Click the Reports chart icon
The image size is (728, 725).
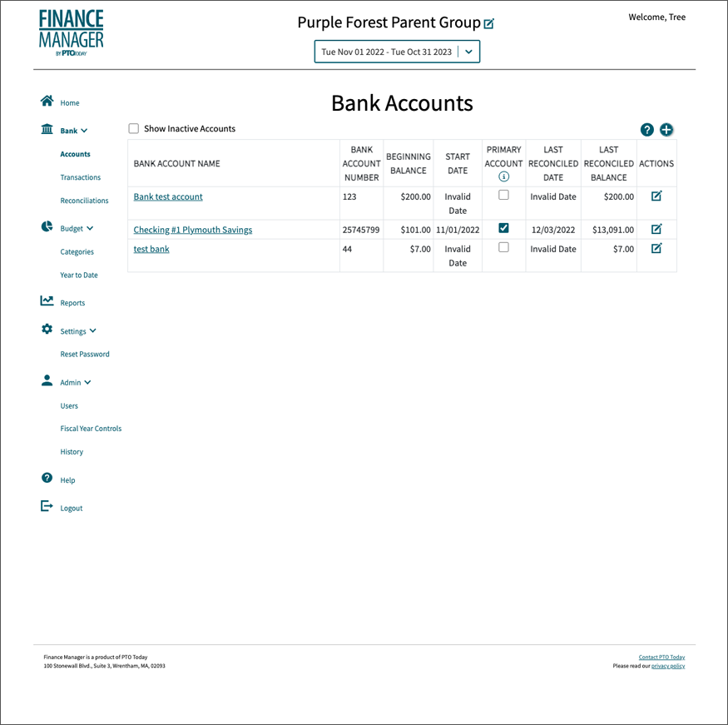click(x=47, y=301)
